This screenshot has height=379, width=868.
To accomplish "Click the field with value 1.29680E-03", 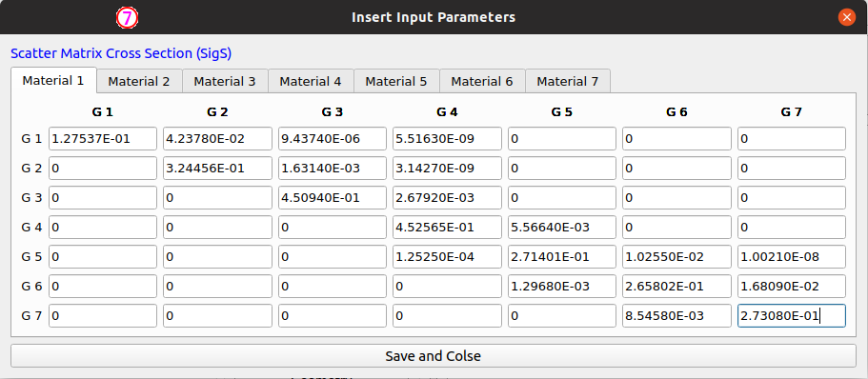I will [562, 286].
